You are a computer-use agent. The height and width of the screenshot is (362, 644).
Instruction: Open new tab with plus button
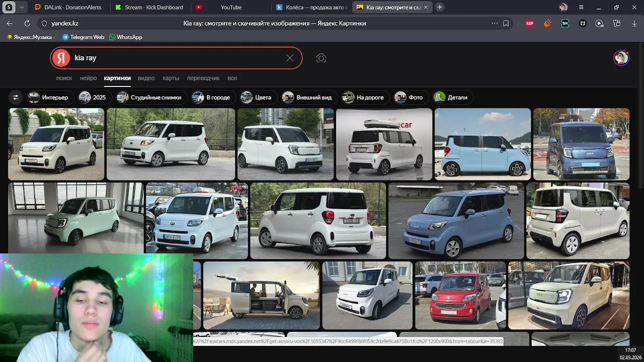439,7
